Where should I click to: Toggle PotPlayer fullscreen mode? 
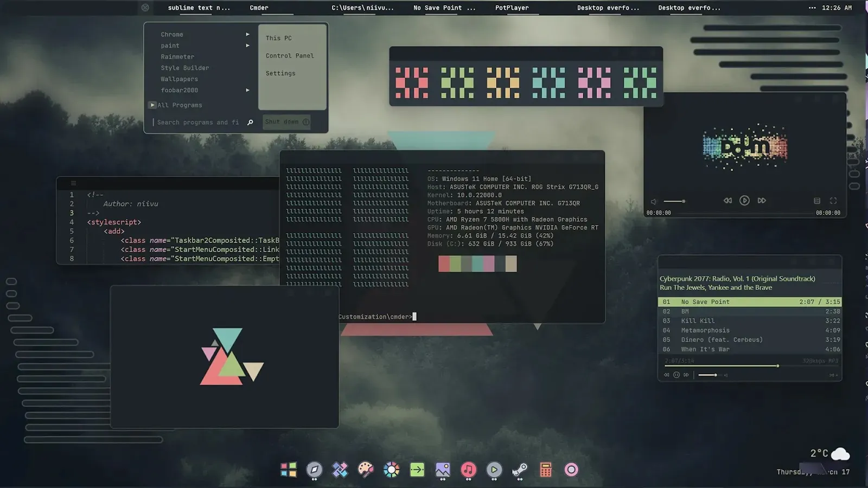pos(833,201)
